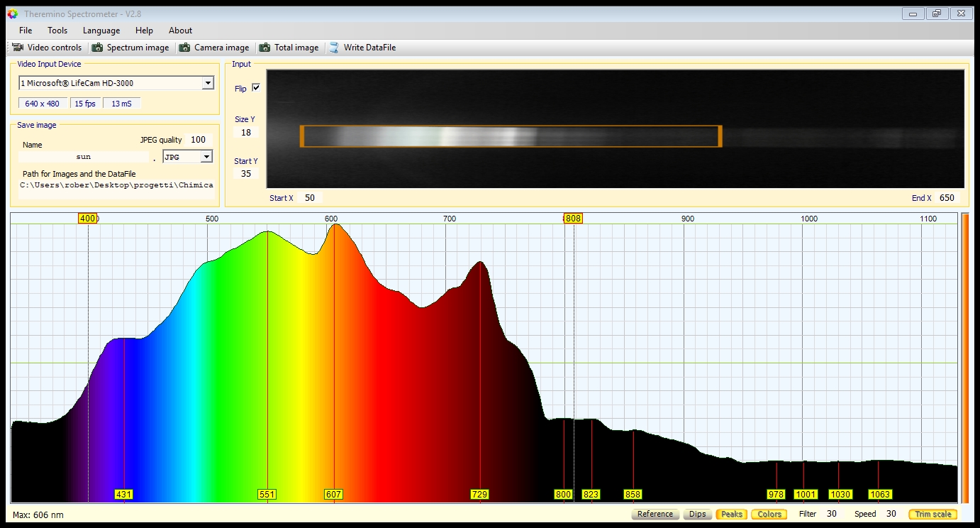This screenshot has height=528, width=980.
Task: Open the File menu
Action: tap(26, 31)
